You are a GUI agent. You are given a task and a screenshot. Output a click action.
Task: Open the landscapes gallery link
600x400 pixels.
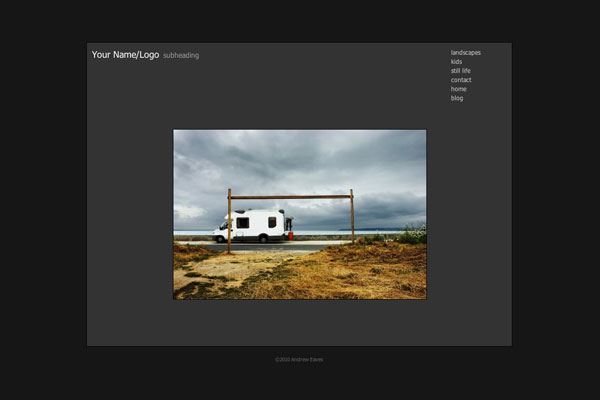(465, 53)
